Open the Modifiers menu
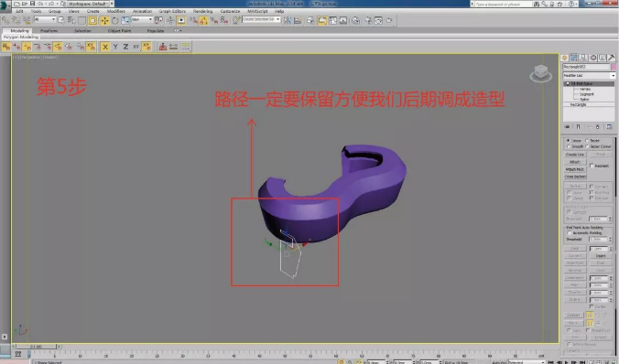The width and height of the screenshot is (619, 364). (x=116, y=11)
